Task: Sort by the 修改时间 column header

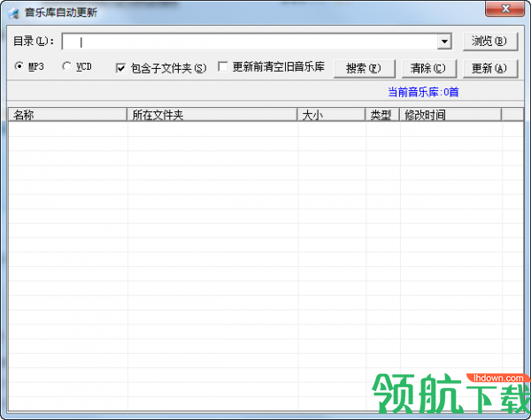Action: coord(450,115)
